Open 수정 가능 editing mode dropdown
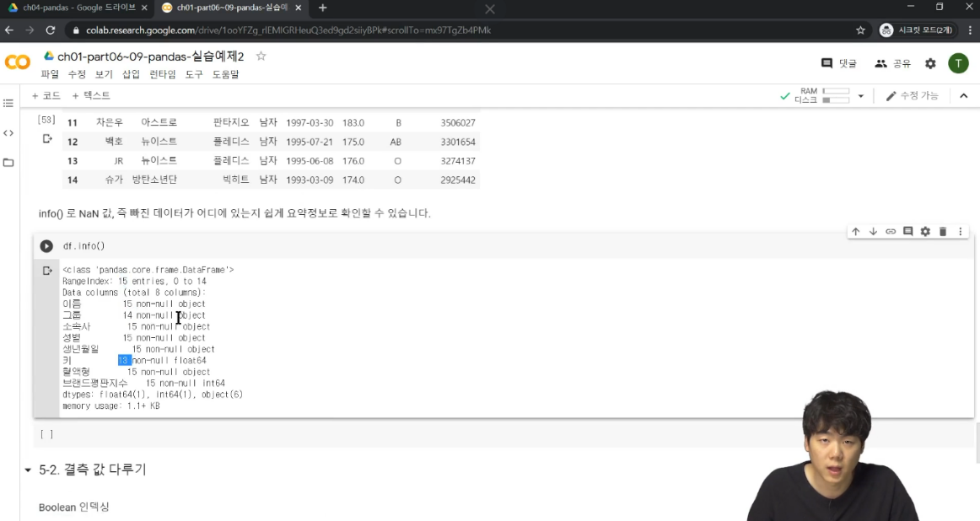The width and height of the screenshot is (980, 521). (x=912, y=95)
